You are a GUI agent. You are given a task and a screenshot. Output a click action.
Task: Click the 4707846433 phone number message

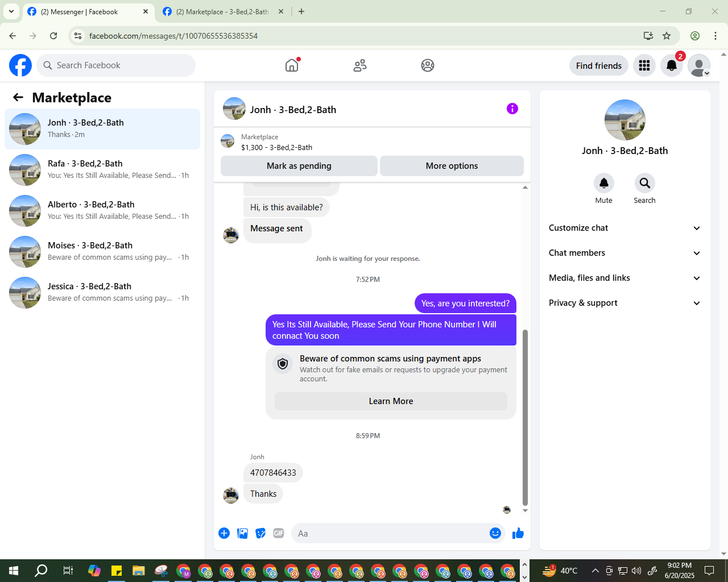point(273,473)
